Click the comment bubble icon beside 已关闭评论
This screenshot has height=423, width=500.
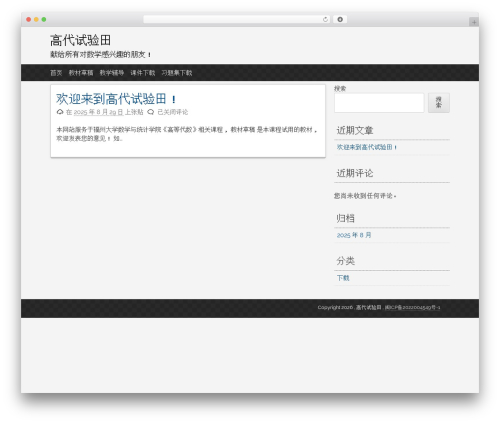(151, 112)
